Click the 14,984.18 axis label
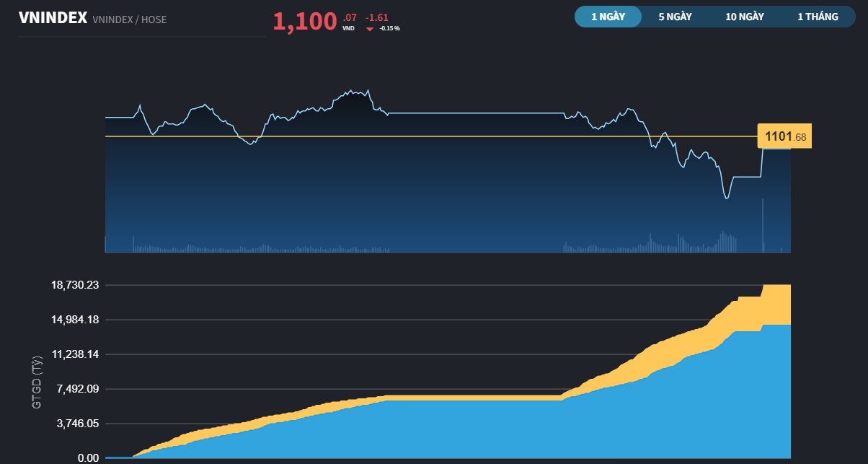Image resolution: width=868 pixels, height=464 pixels. click(75, 320)
